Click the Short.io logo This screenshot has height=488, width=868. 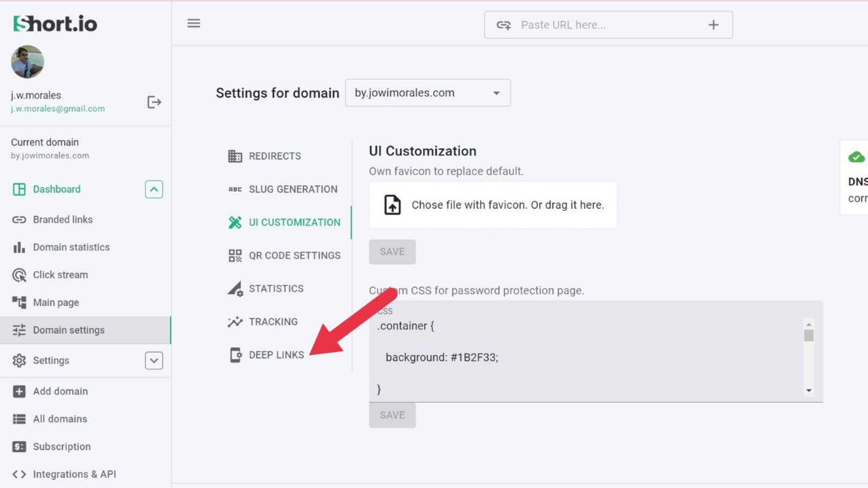point(55,24)
